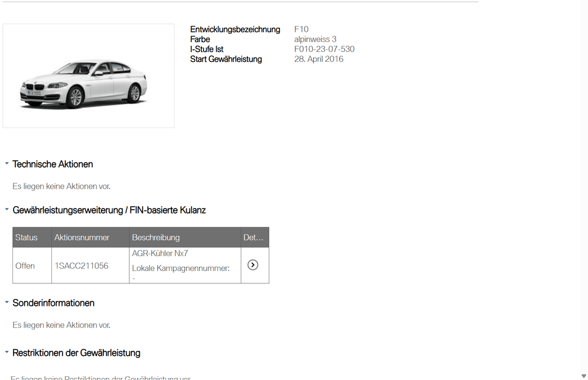Click 'Es liegen keine Aktionen vor' under Sonderinformationen

[61, 325]
